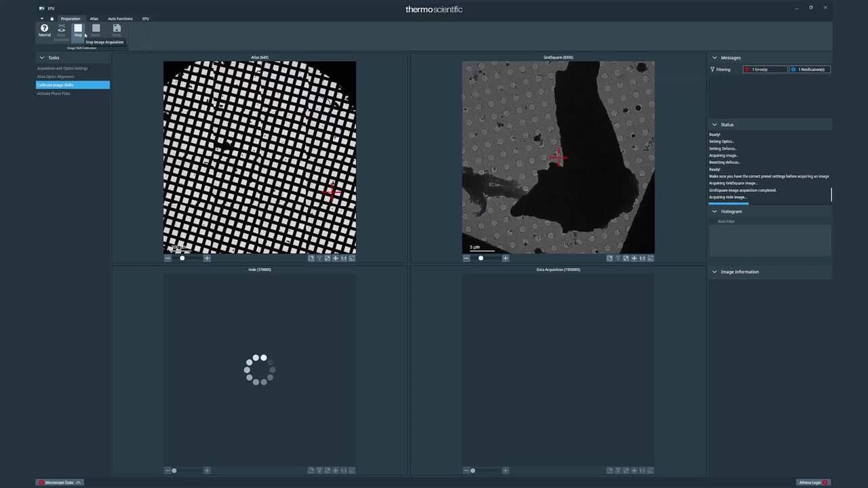The width and height of the screenshot is (868, 488).
Task: Open the Auto Functions tab
Action: 120,18
